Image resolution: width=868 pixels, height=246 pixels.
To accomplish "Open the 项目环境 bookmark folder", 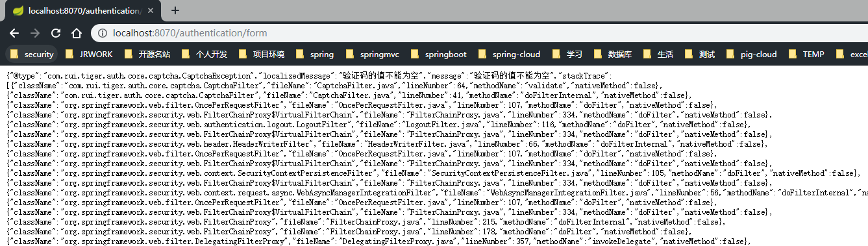I will pyautogui.click(x=262, y=54).
